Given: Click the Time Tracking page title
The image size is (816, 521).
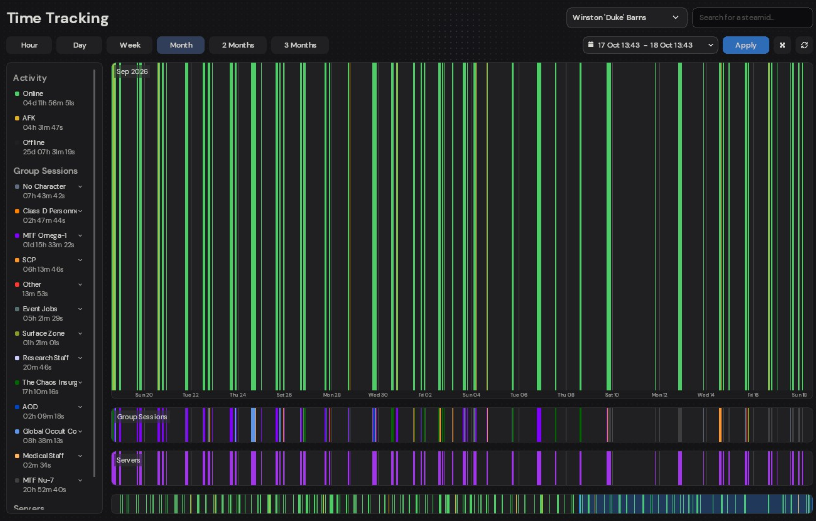Looking at the screenshot, I should click(58, 18).
